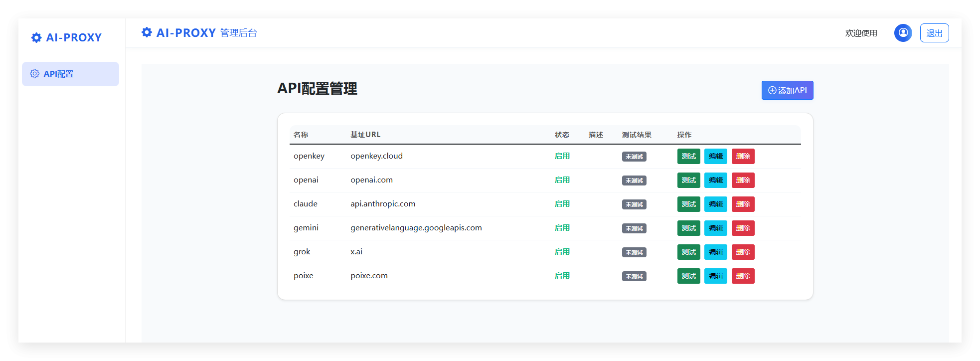Click the 添加API button

click(787, 90)
